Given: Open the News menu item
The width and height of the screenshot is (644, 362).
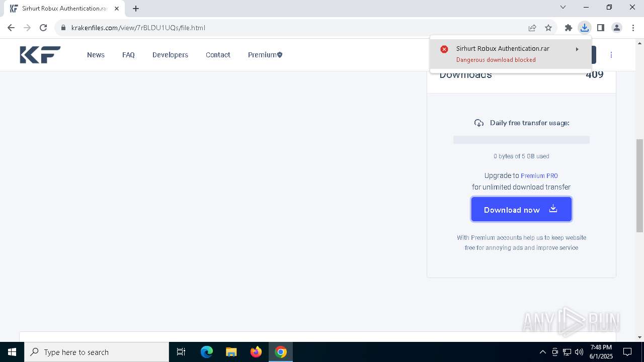Looking at the screenshot, I should click(96, 55).
